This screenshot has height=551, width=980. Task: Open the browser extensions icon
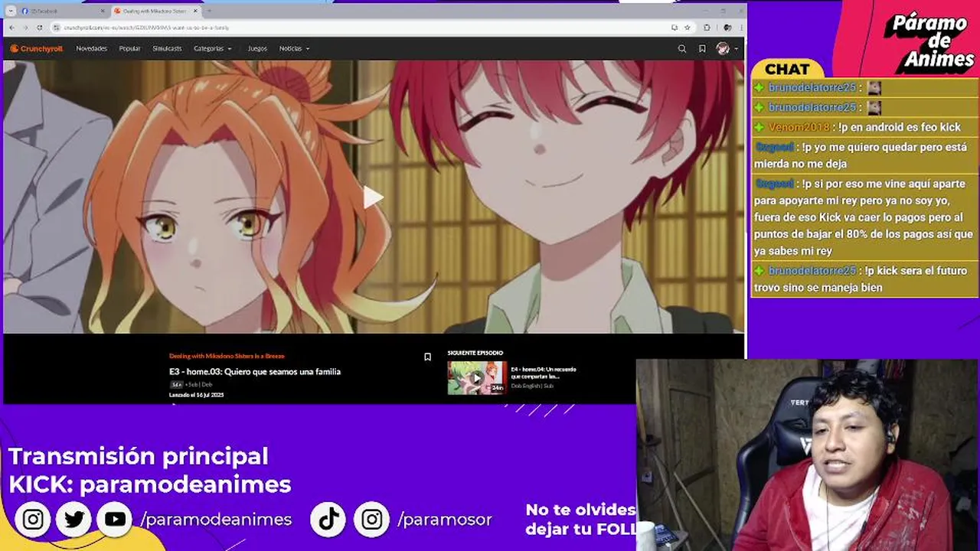click(708, 28)
